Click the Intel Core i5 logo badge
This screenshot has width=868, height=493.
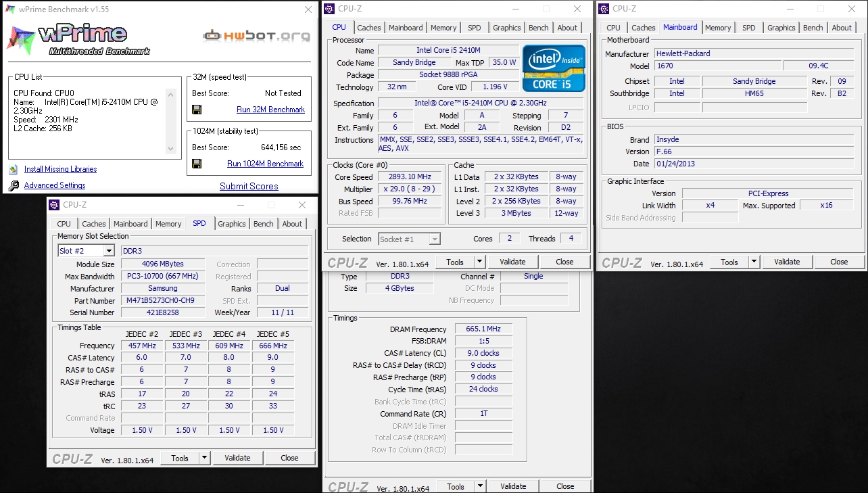[554, 68]
